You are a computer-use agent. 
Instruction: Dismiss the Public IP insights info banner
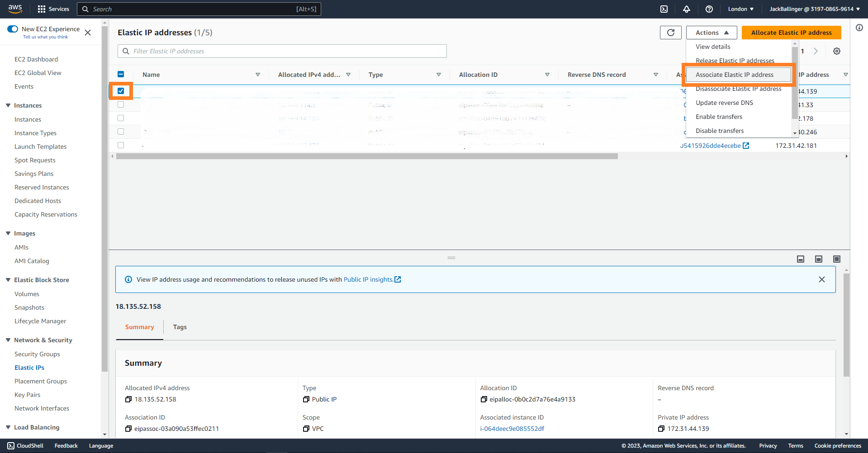point(821,279)
